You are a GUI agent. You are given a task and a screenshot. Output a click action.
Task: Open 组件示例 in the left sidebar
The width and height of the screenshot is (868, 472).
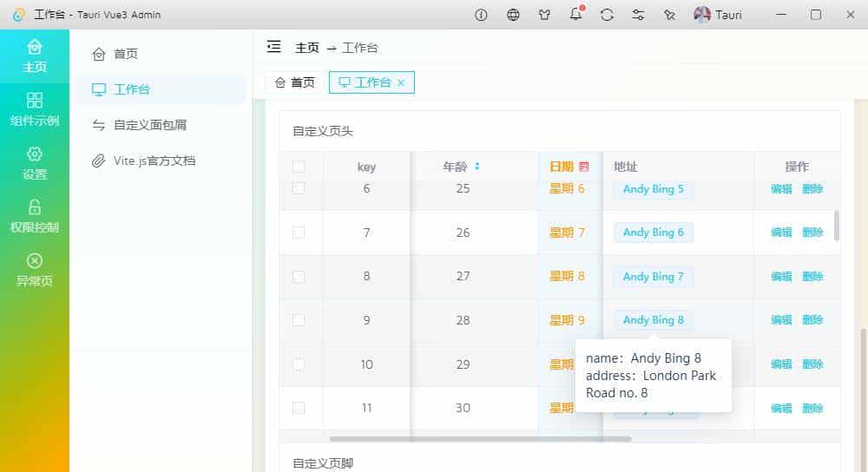pyautogui.click(x=35, y=109)
